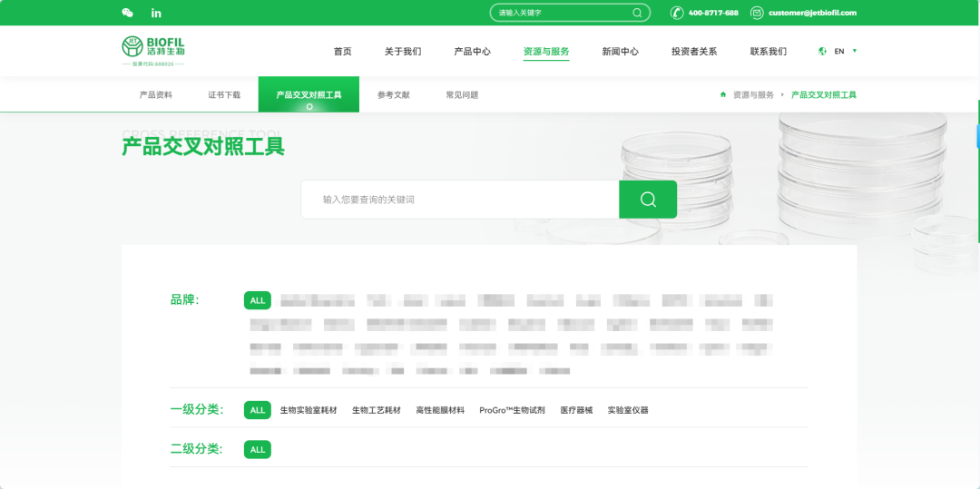980x489 pixels.
Task: Select ALL in the 二级分类 filter
Action: click(258, 450)
